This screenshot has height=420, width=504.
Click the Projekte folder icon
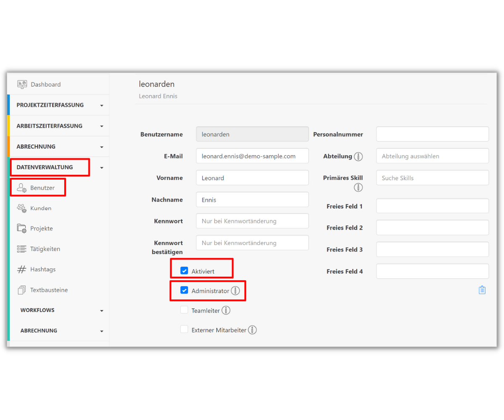point(21,228)
